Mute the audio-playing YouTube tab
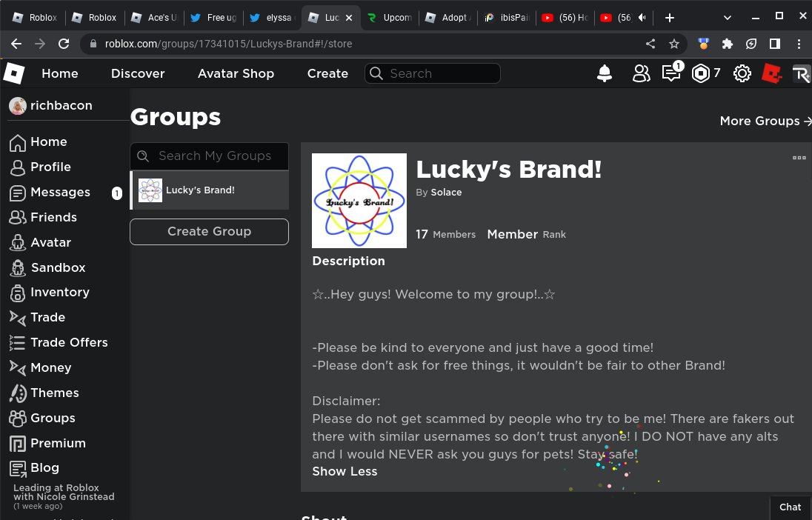The height and width of the screenshot is (520, 812). (x=642, y=18)
